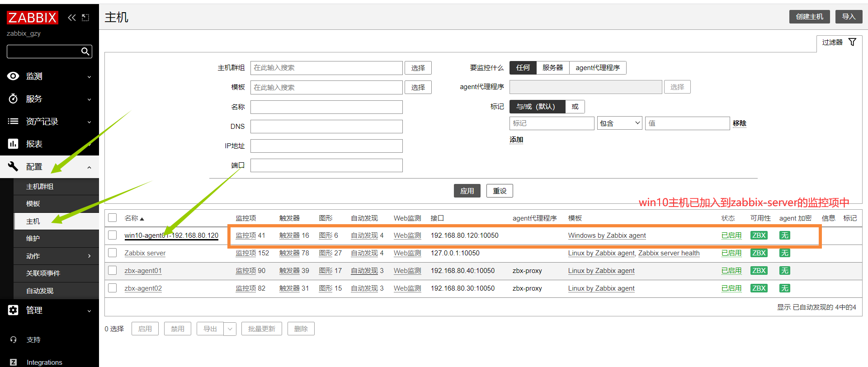
Task: Click ZBX availability badge for Zabbix server
Action: (x=759, y=253)
